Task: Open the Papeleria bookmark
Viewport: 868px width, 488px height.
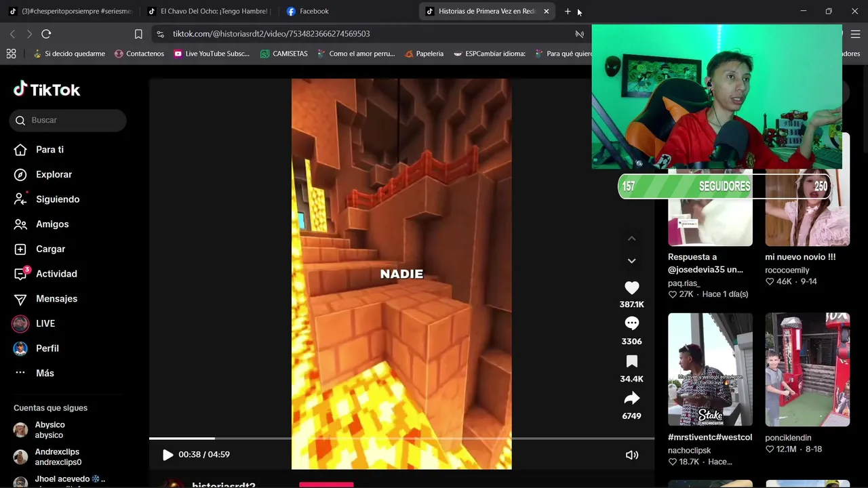Action: click(x=424, y=54)
